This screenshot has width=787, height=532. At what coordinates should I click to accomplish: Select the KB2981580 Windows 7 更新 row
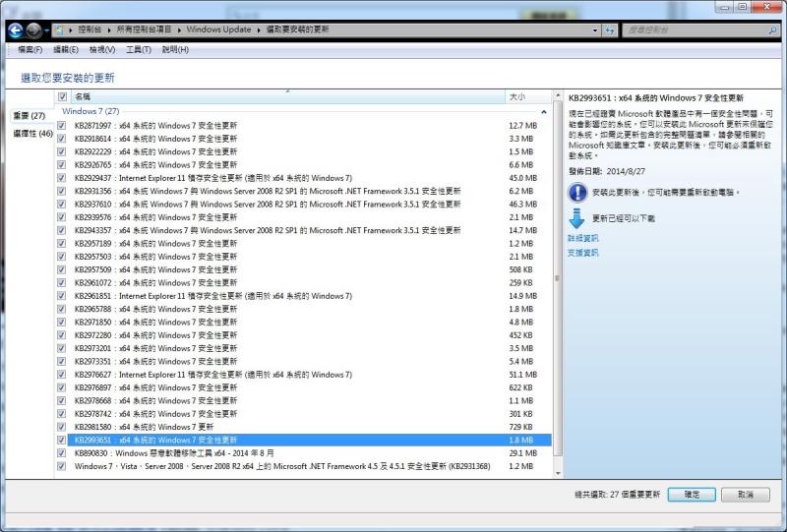pos(303,427)
